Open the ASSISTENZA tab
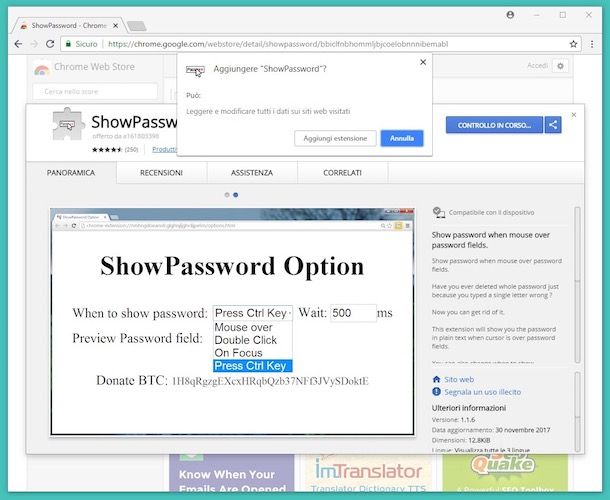 coord(252,173)
